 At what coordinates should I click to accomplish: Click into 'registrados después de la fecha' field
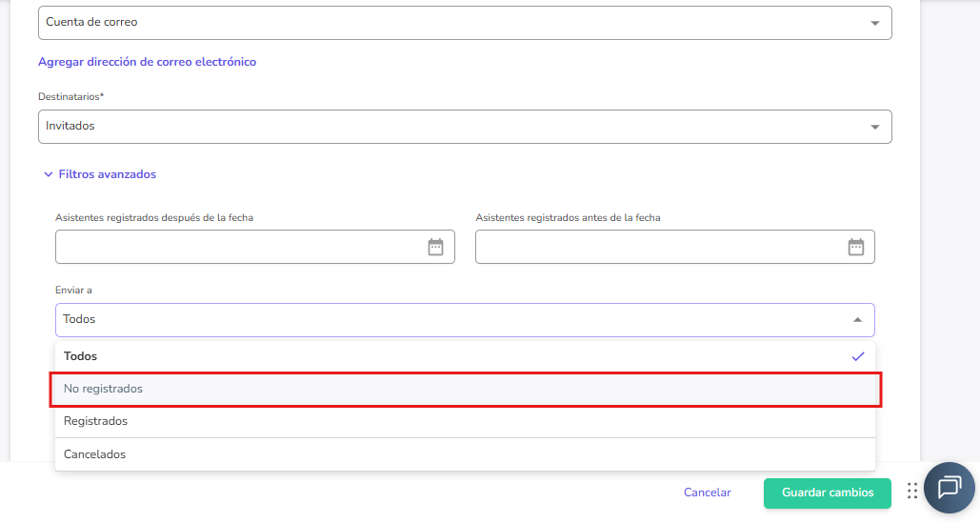click(238, 248)
